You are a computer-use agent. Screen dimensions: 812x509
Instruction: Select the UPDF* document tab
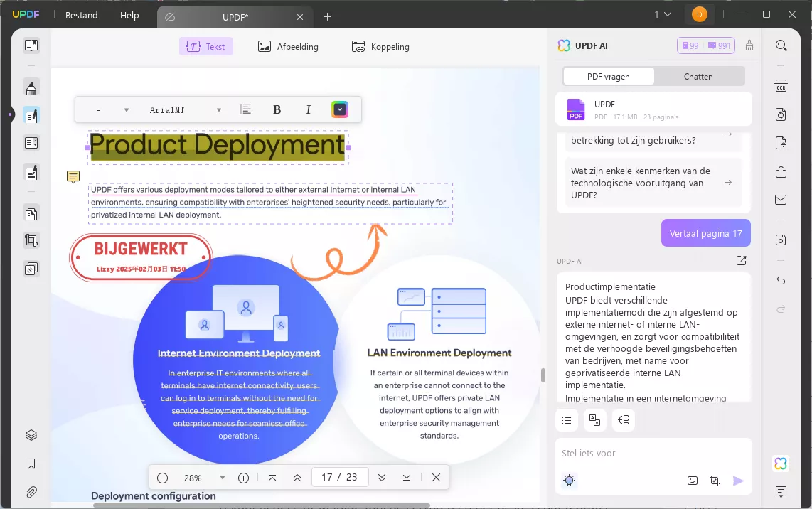235,17
